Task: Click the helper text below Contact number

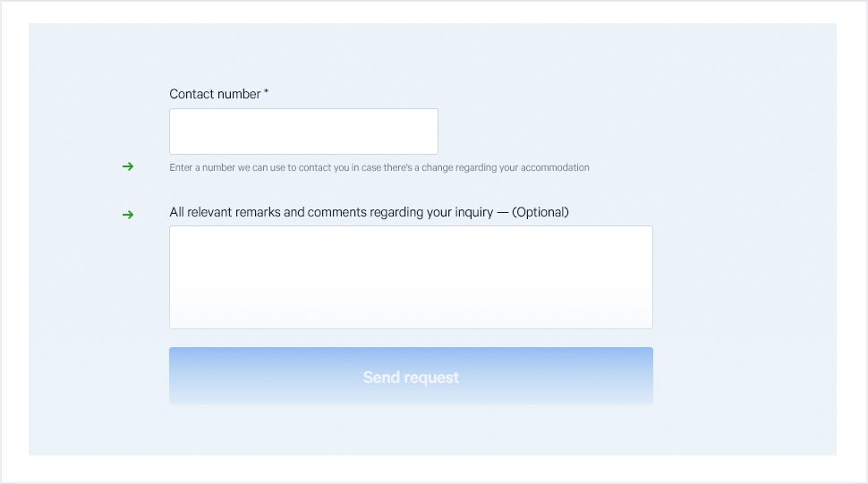Action: [379, 167]
